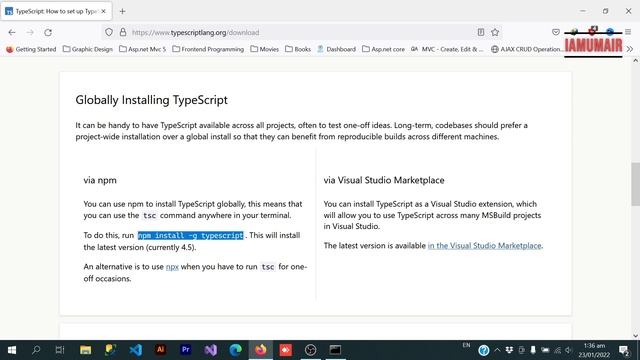
Task: Switch to Firefox on the taskbar
Action: coord(261,350)
